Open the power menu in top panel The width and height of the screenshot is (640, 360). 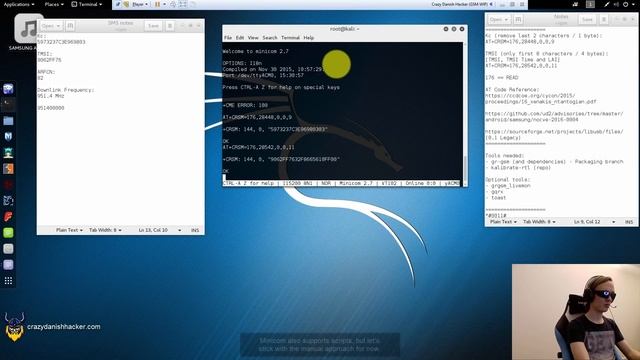629,4
